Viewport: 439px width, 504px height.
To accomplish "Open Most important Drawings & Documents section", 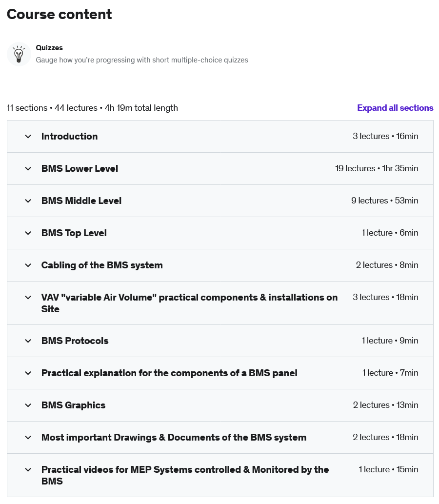I will point(174,437).
